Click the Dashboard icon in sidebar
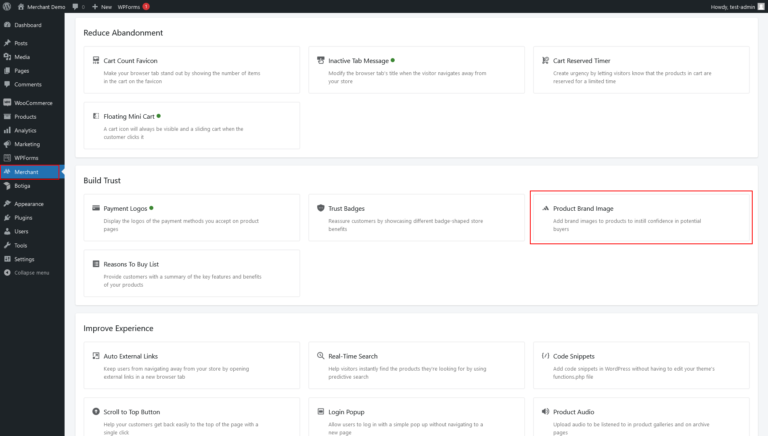 tap(7, 24)
